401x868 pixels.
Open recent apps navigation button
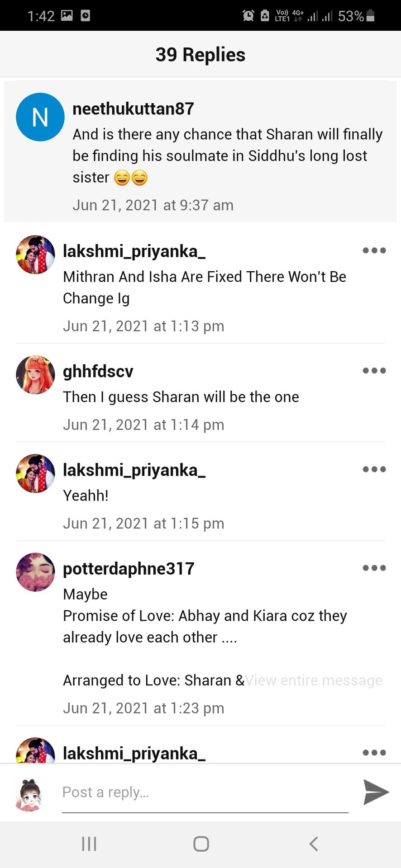click(x=89, y=844)
